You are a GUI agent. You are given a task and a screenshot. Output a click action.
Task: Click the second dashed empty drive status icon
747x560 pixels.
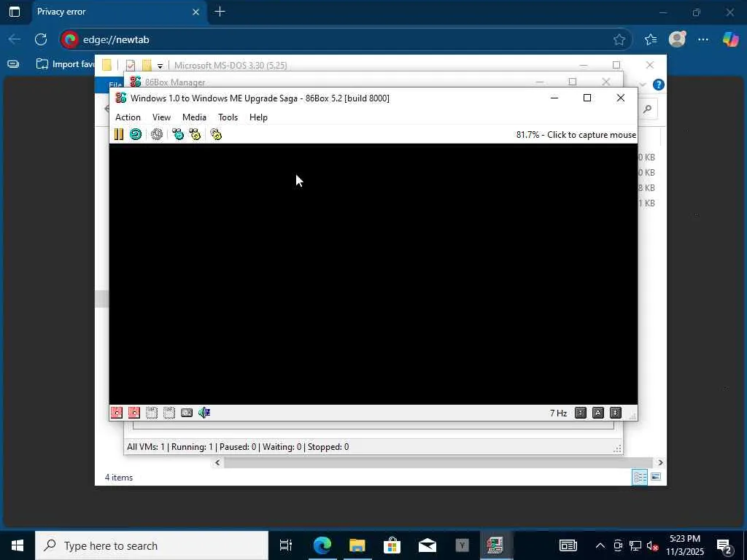tap(169, 413)
